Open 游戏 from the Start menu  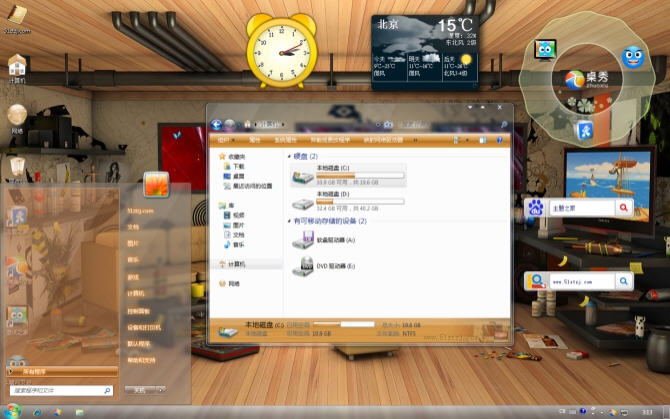pos(133,278)
